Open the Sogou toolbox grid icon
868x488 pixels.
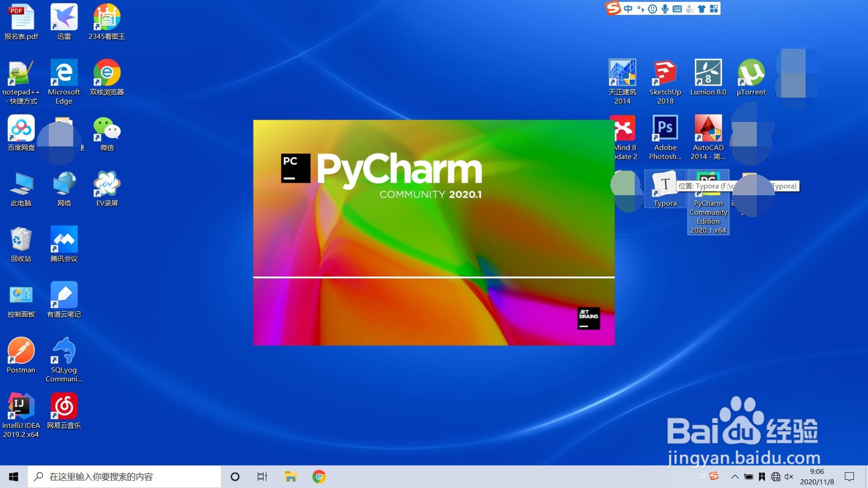[x=714, y=9]
